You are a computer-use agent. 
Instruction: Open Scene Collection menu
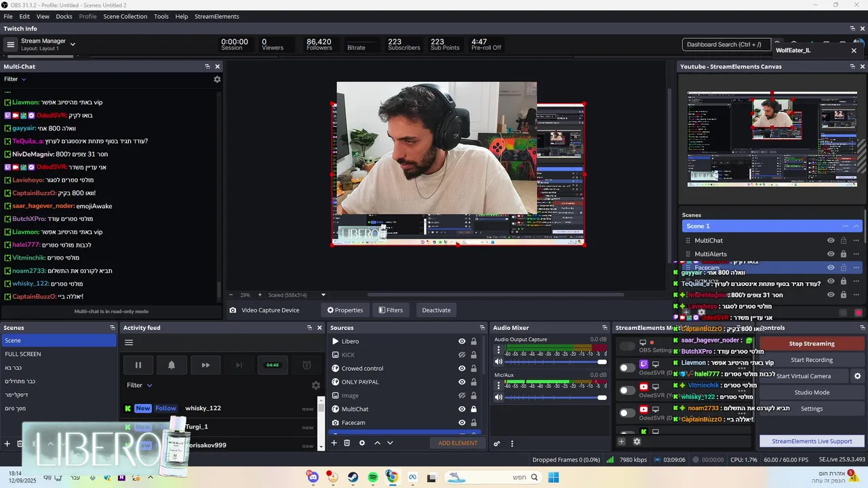click(x=125, y=16)
